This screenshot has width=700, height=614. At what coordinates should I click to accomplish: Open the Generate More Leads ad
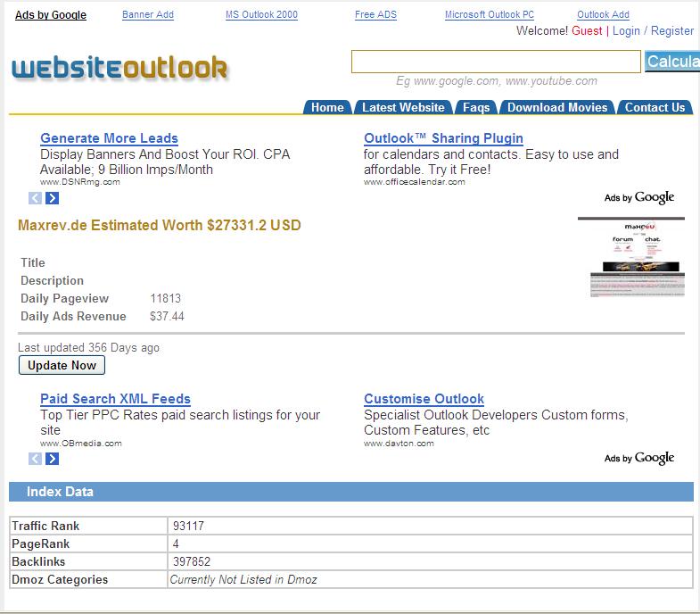[x=110, y=138]
